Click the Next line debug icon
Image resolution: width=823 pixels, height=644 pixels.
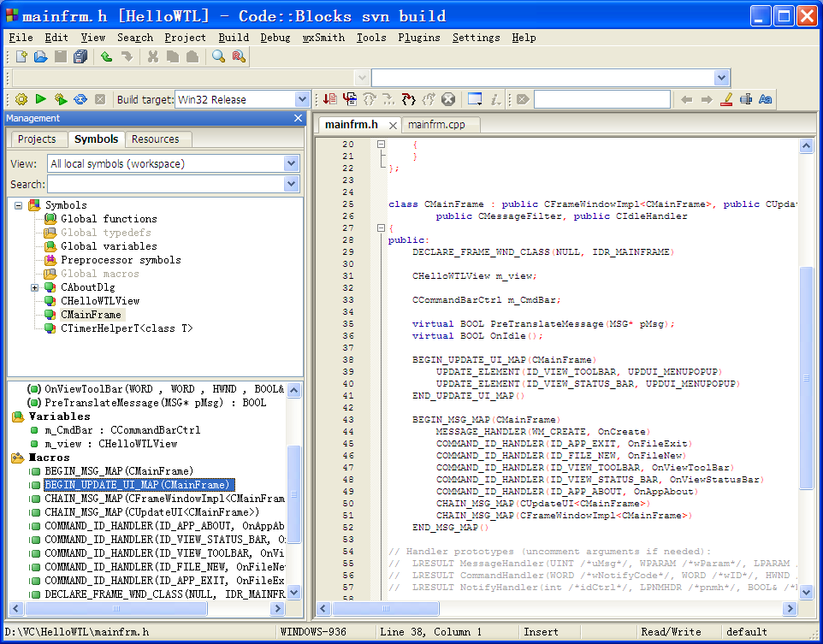tap(370, 99)
